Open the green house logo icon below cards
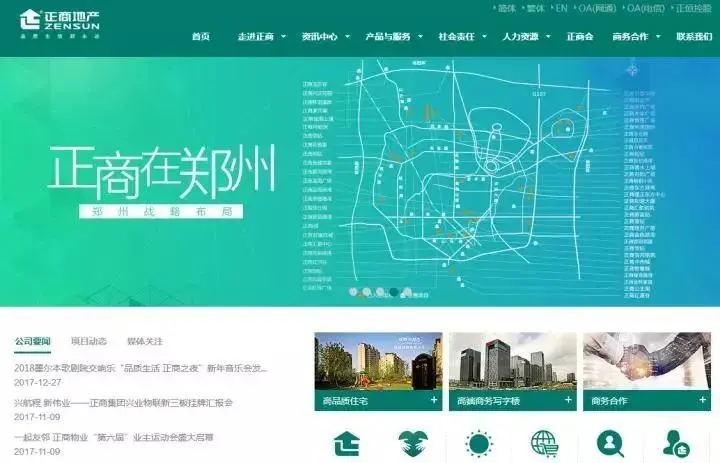Viewport: 720px width, 463px height. (x=346, y=443)
